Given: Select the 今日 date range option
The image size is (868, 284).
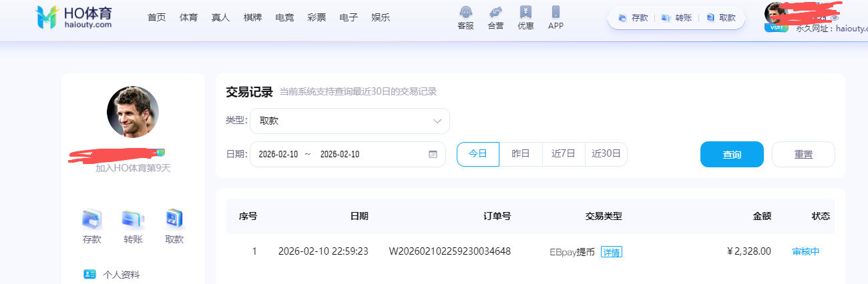Looking at the screenshot, I should [x=477, y=154].
